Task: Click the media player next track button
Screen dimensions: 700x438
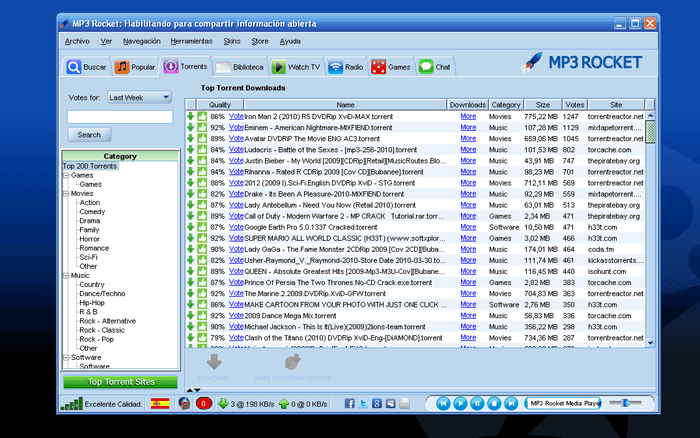Action: coord(511,404)
